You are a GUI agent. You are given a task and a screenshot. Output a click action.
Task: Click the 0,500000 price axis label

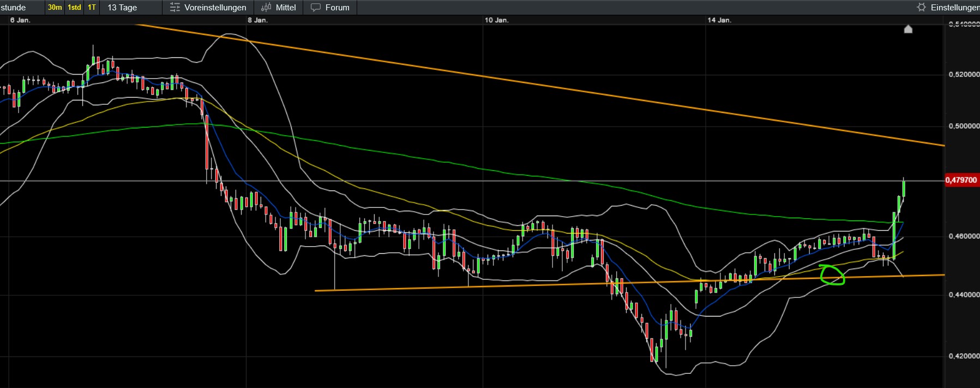tap(964, 126)
